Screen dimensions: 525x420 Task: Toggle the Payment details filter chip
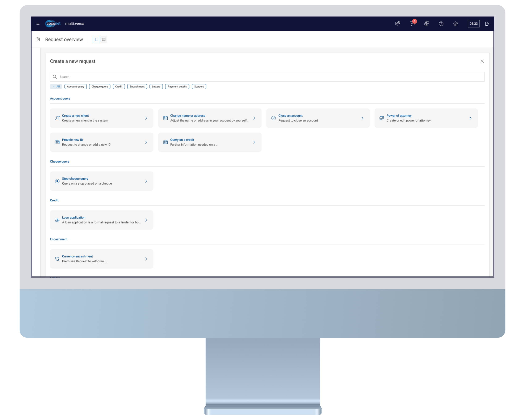click(177, 87)
